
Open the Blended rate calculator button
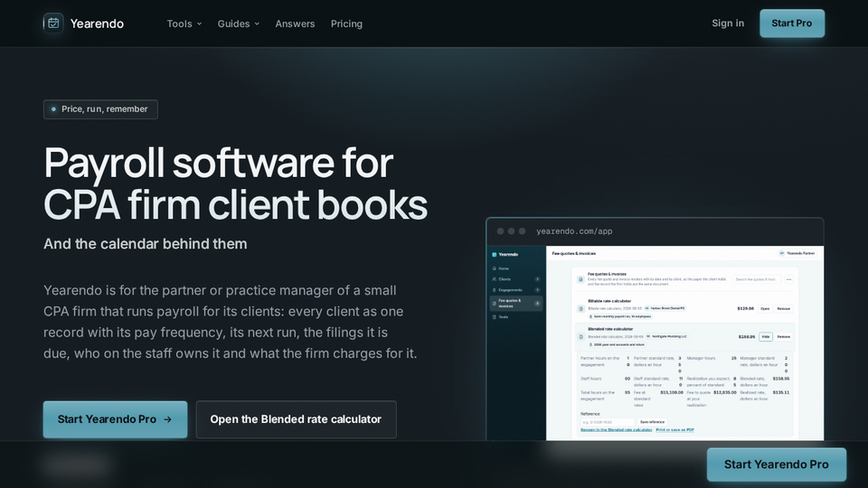297,419
